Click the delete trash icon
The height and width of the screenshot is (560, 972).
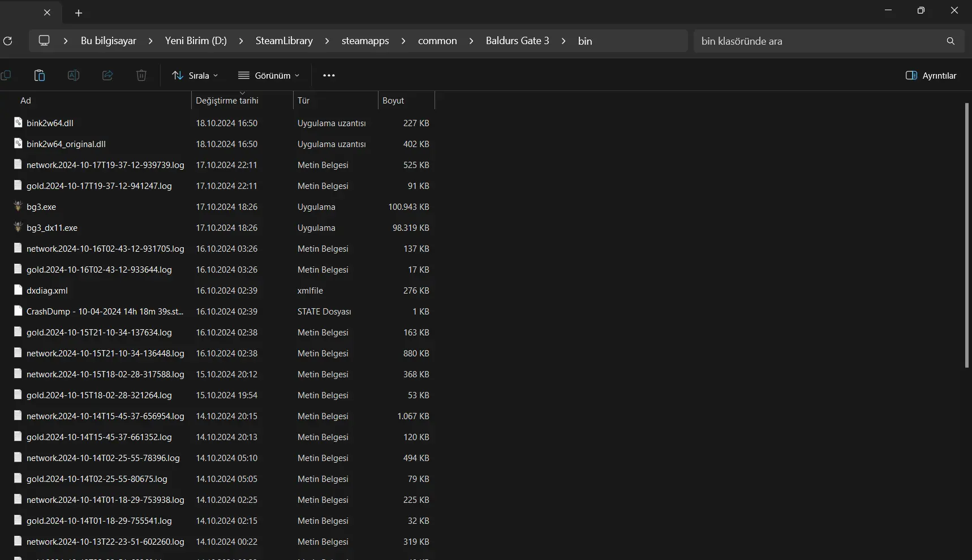pyautogui.click(x=141, y=75)
